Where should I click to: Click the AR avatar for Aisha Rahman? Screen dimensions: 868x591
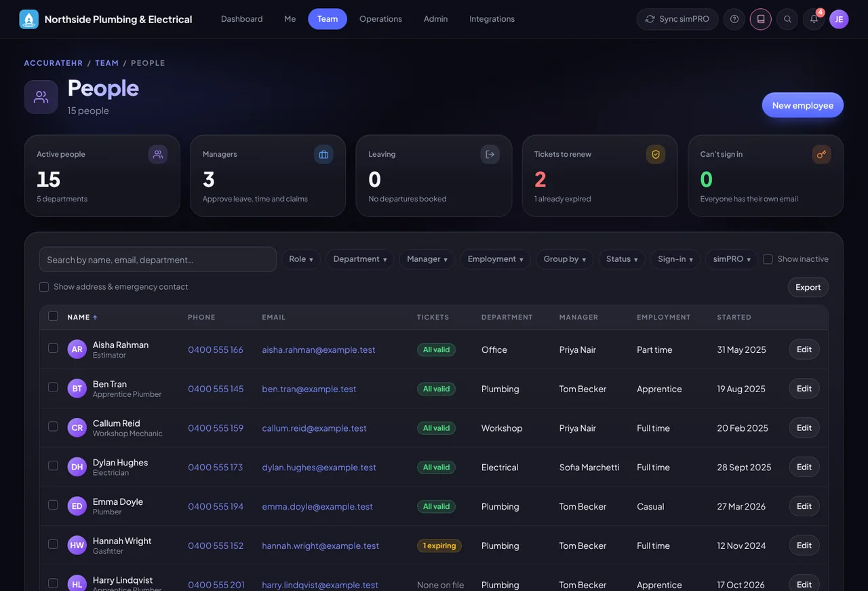[x=77, y=349]
